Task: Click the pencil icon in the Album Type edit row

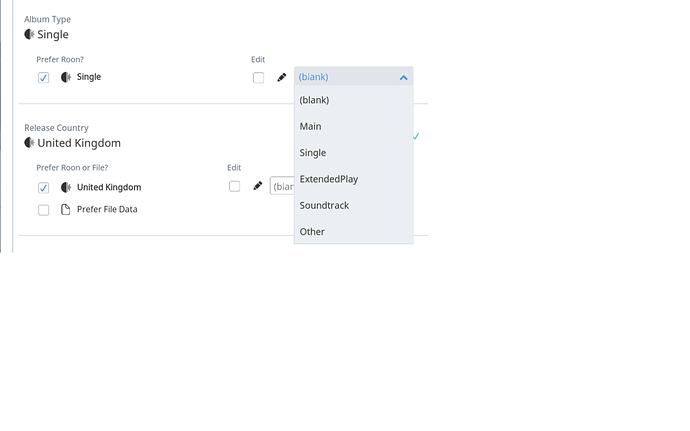Action: (282, 77)
